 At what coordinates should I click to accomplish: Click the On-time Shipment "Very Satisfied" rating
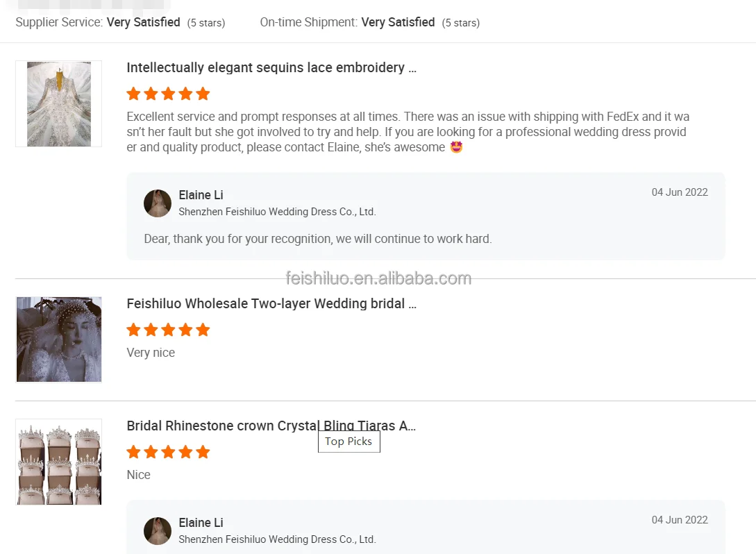(398, 22)
